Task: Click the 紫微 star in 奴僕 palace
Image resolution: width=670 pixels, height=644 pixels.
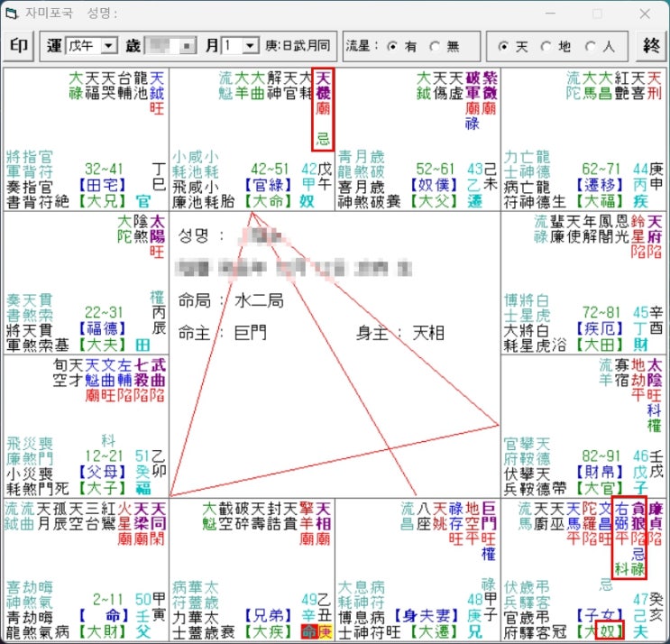Action: coord(490,85)
